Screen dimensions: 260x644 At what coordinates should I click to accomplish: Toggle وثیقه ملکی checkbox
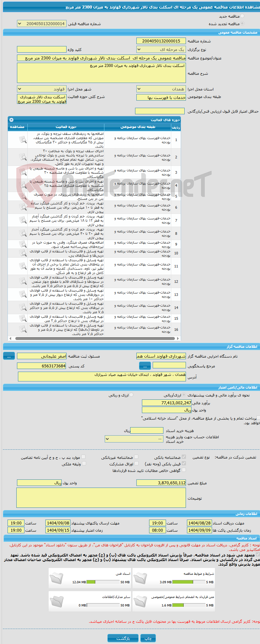point(84,463)
